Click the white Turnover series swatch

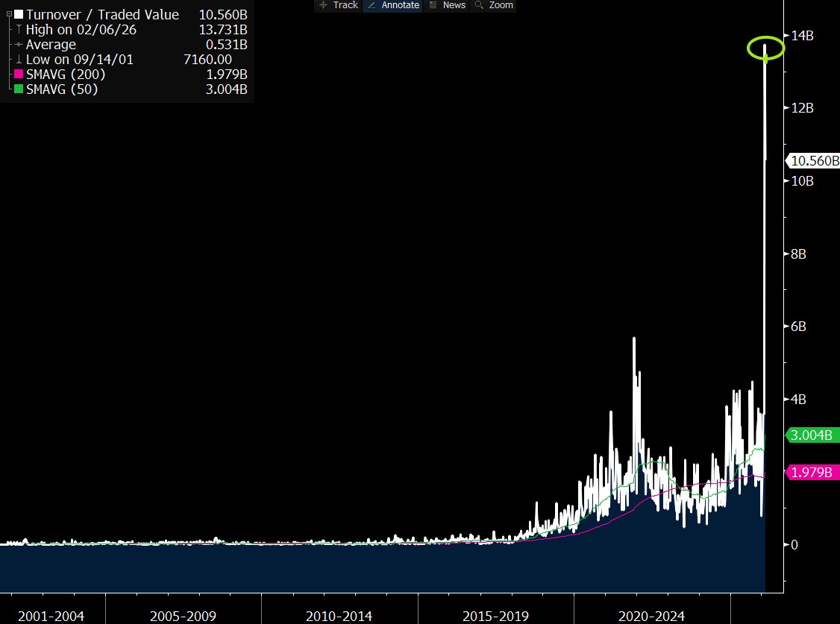[x=19, y=14]
